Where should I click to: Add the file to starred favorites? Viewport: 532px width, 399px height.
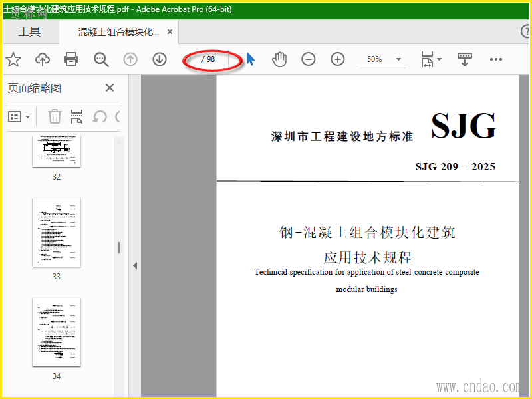13,59
